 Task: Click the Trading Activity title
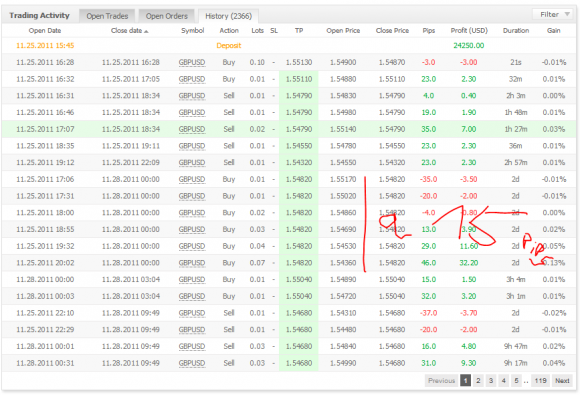39,16
